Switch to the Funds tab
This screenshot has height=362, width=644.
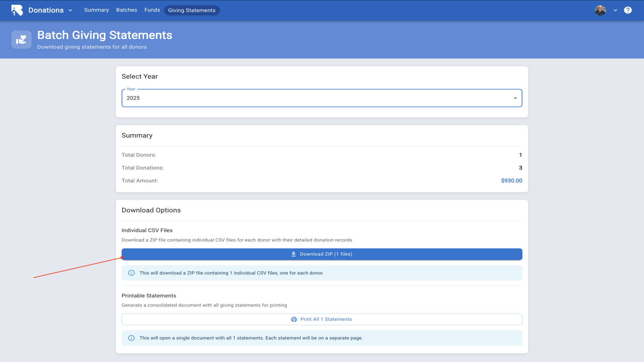pos(152,10)
